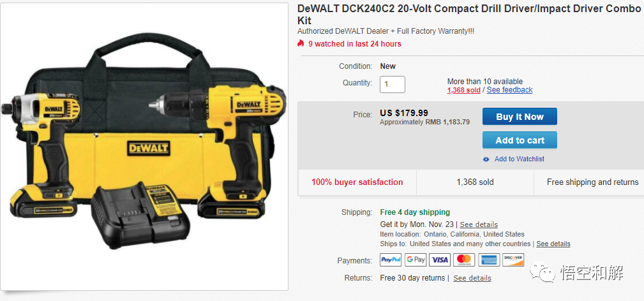Viewport: 644px width, 301px height.
Task: Open See details for shipping delivery date
Action: pyautogui.click(x=479, y=224)
